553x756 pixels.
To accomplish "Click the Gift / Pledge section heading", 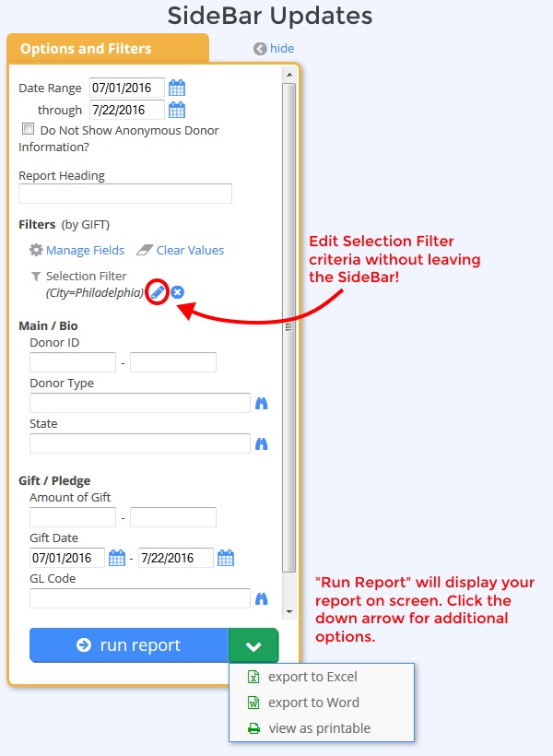I will [54, 480].
